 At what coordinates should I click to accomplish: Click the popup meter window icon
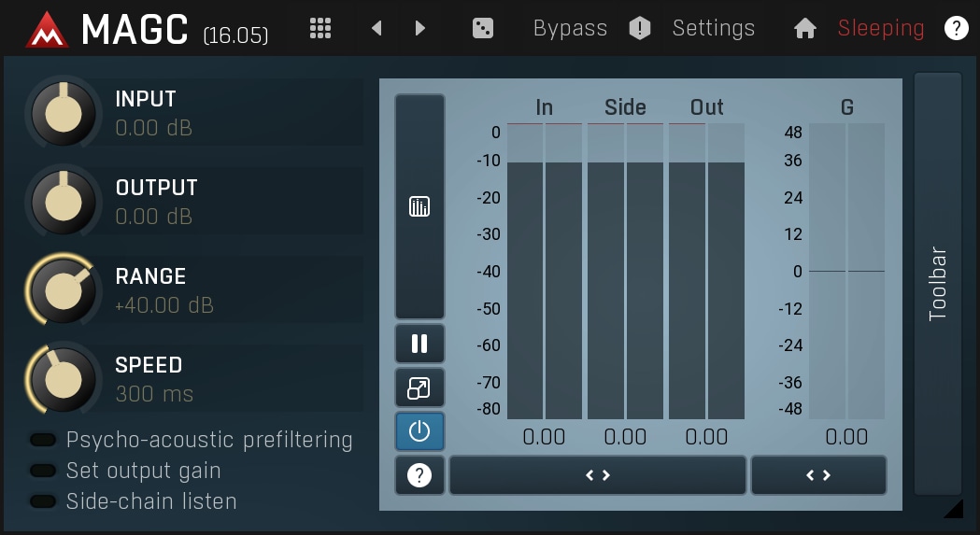419,387
